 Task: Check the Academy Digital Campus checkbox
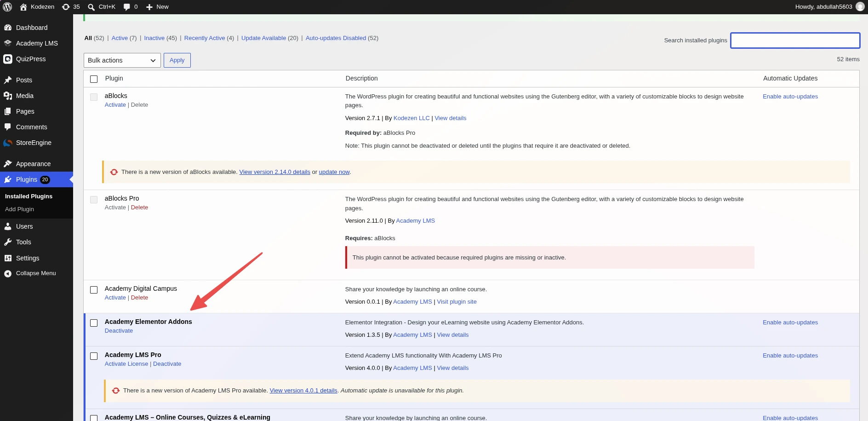coord(94,290)
